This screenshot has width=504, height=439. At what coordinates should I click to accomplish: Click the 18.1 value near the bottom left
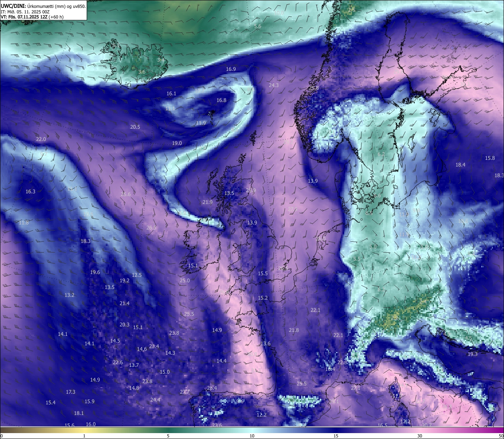coord(79,413)
